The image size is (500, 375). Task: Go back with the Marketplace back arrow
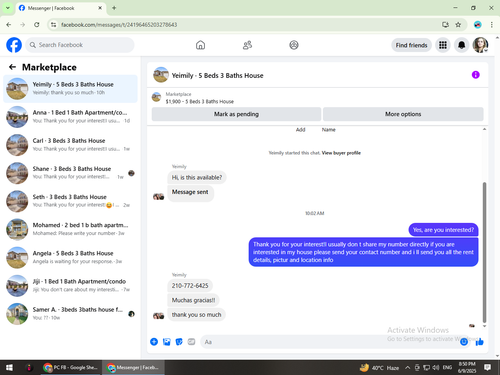click(12, 67)
